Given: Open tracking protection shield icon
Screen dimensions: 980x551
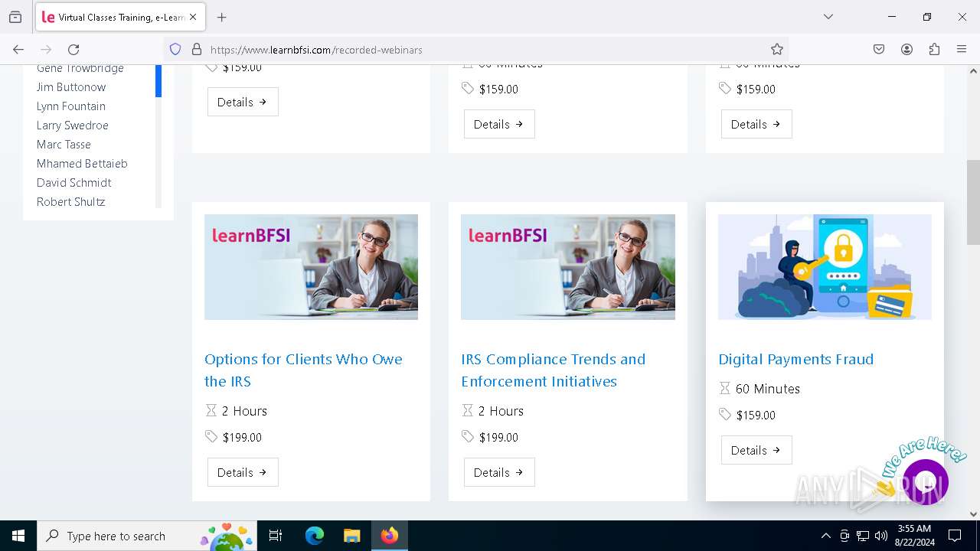Looking at the screenshot, I should (175, 50).
